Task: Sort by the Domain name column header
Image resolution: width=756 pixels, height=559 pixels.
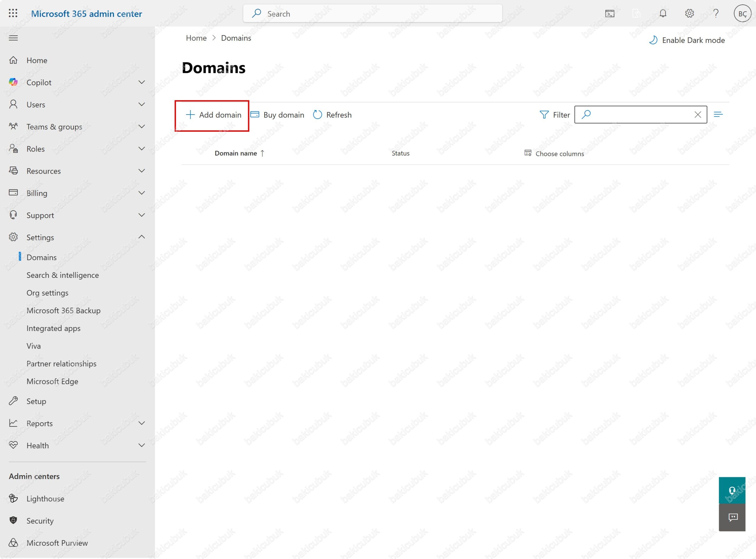Action: tap(236, 153)
